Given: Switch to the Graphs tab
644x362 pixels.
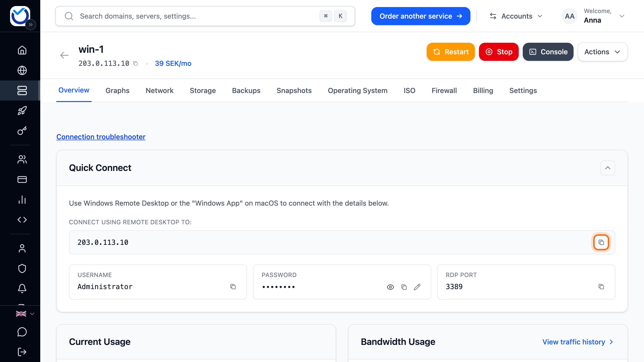Looking at the screenshot, I should click(x=117, y=90).
